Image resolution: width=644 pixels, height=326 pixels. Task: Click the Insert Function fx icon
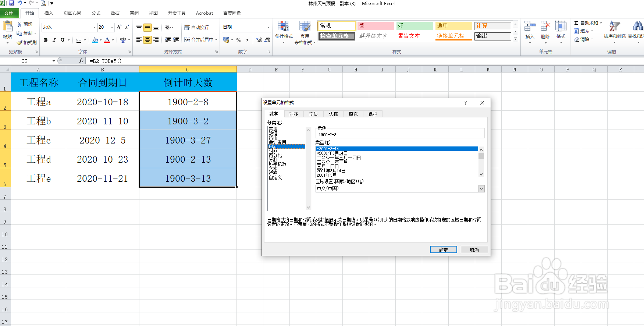tap(81, 61)
